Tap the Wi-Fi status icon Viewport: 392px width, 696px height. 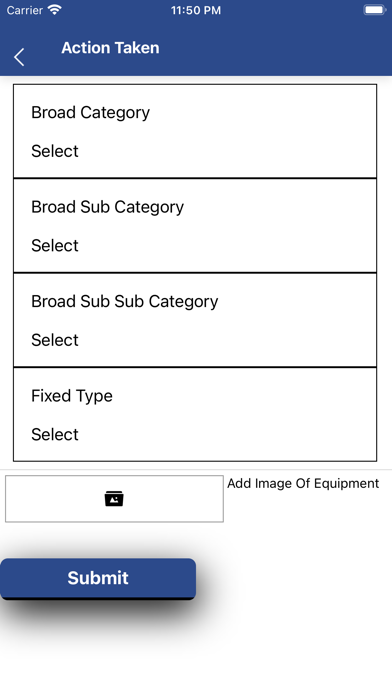[x=55, y=10]
